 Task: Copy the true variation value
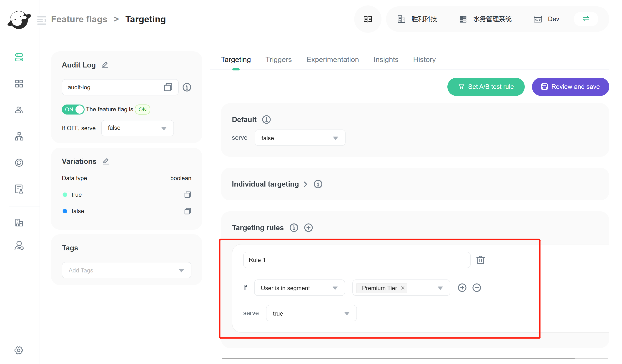click(188, 195)
